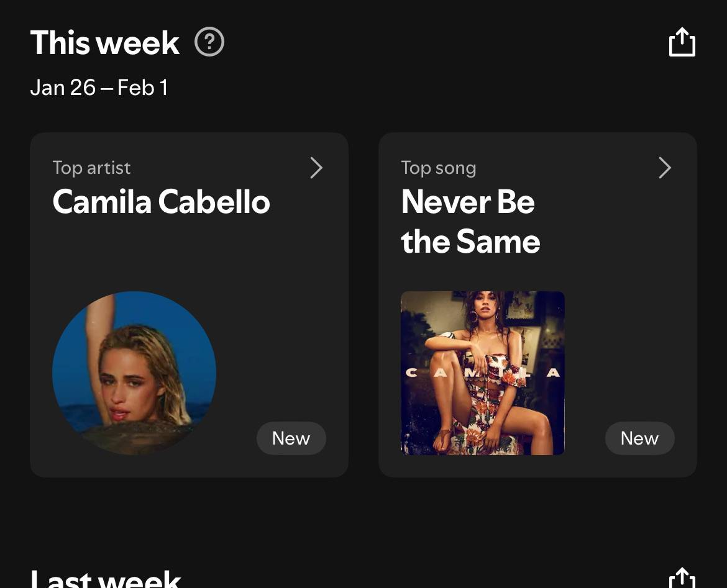Tap Camila Cabello's round artist photo
The image size is (727, 588).
click(134, 373)
